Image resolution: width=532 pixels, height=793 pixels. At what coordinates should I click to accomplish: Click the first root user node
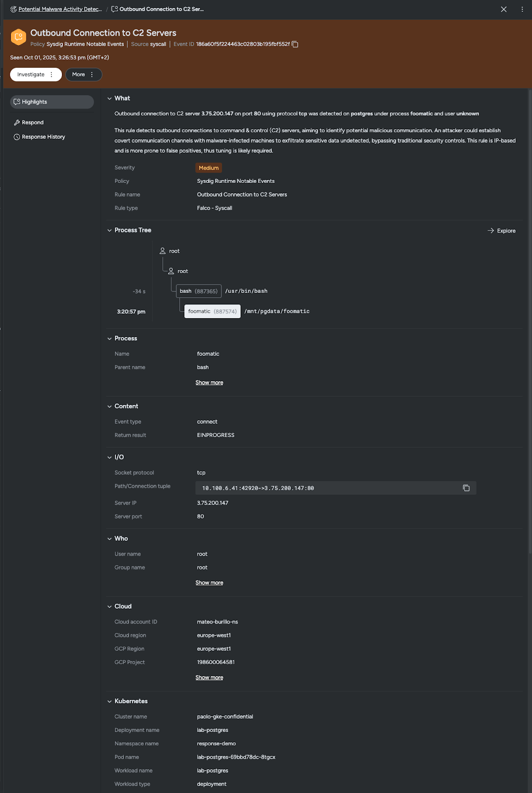click(x=169, y=251)
